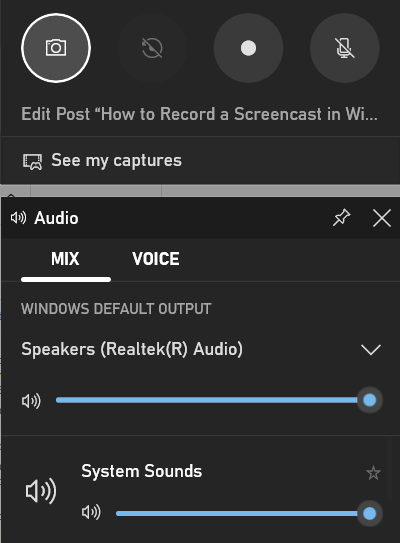
Task: Click the captures gallery icon
Action: click(33, 161)
